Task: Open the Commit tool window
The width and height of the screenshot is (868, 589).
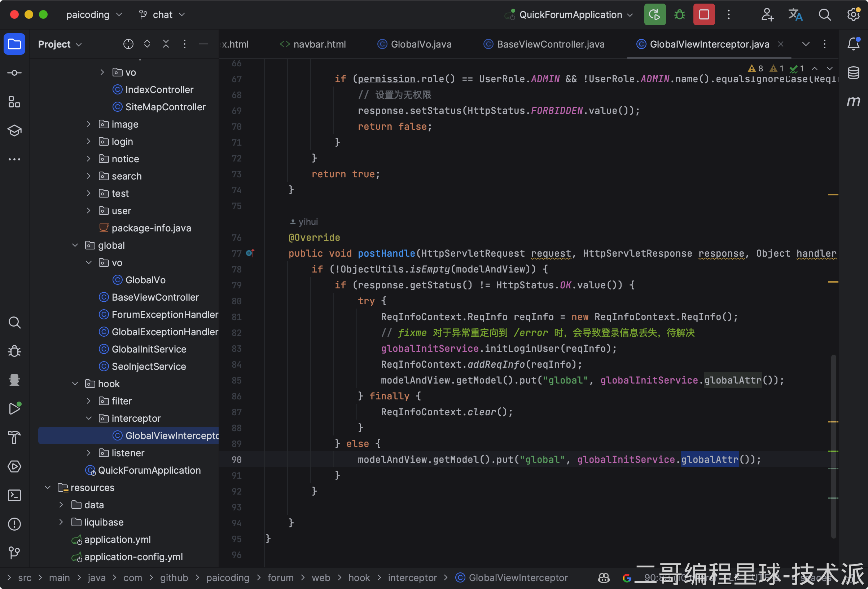Action: point(14,73)
